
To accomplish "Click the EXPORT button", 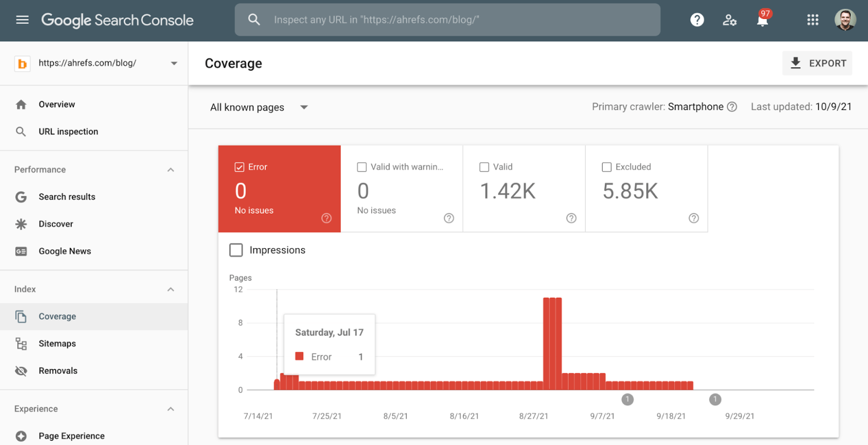I will pyautogui.click(x=817, y=63).
